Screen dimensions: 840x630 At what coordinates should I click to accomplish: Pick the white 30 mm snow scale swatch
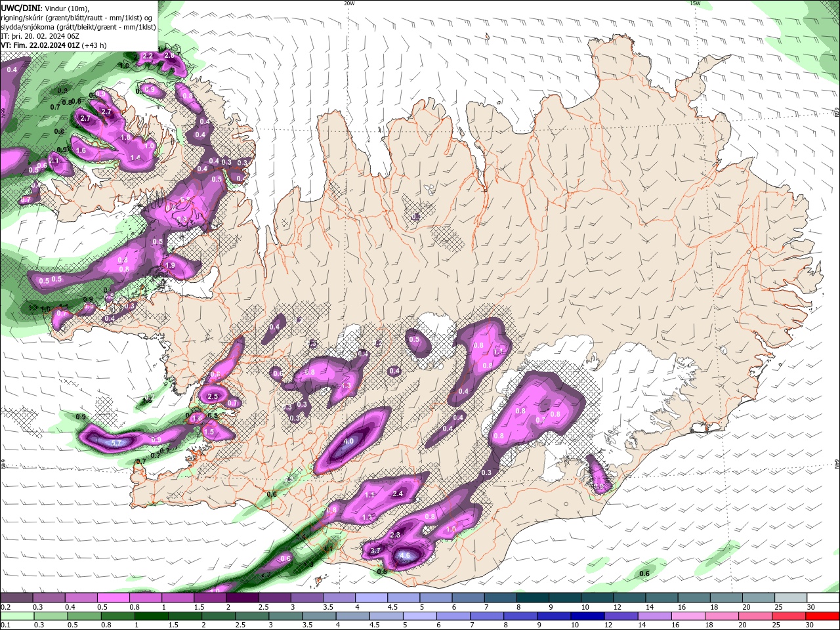click(x=823, y=598)
